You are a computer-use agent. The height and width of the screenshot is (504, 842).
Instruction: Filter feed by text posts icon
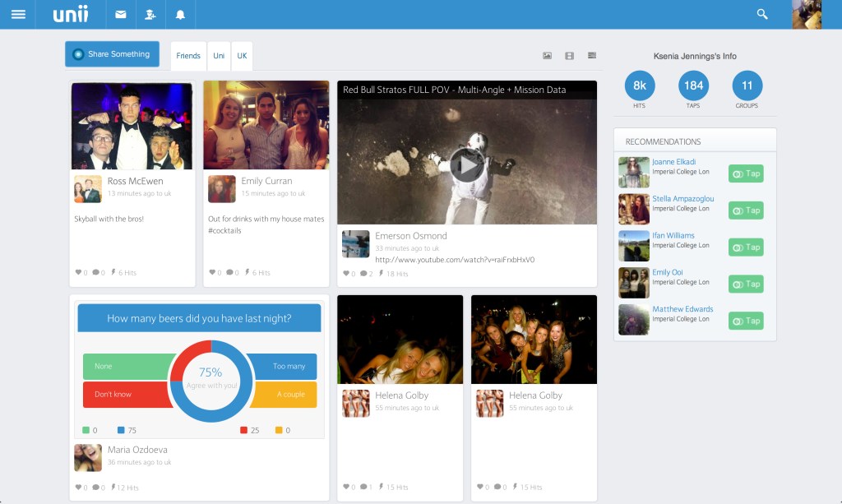point(592,55)
